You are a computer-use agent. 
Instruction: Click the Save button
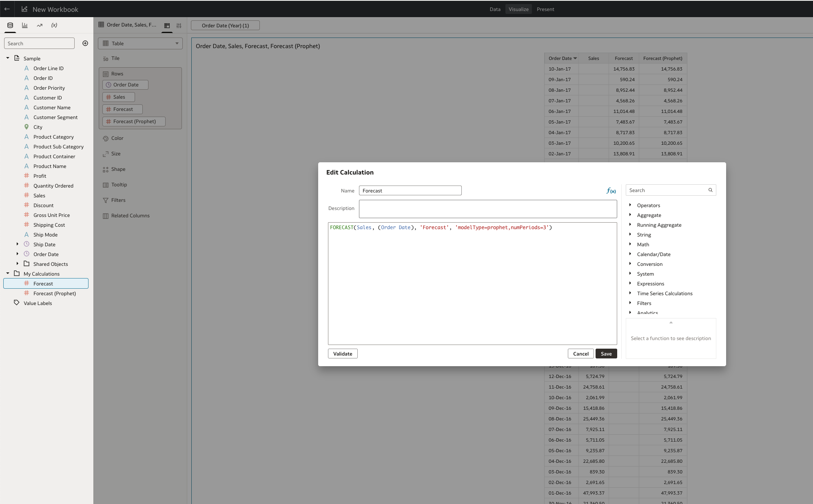point(606,354)
